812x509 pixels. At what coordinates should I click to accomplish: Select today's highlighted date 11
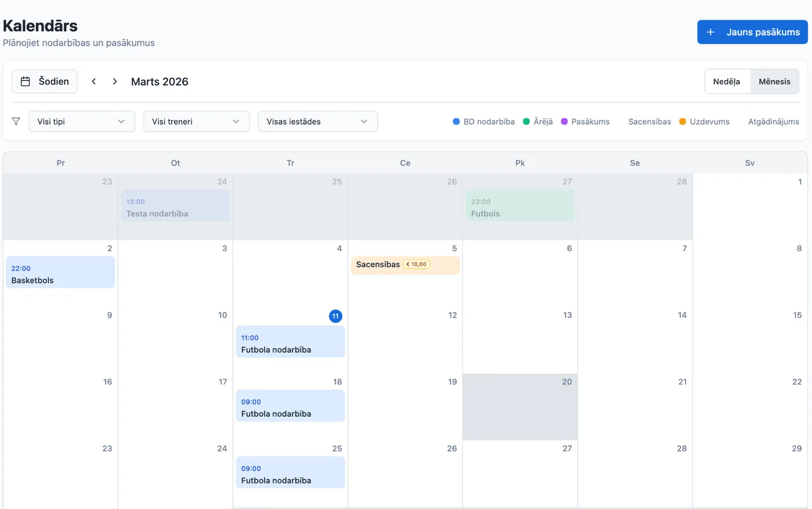pyautogui.click(x=336, y=316)
